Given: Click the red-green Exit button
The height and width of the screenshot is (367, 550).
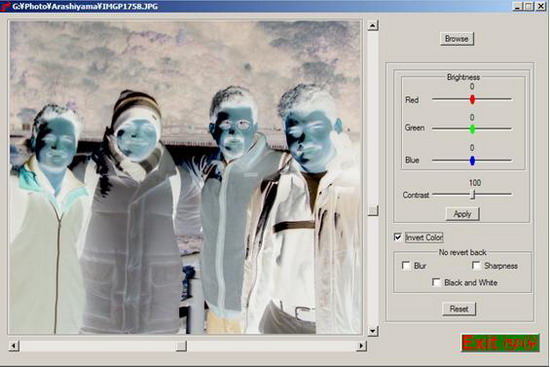Looking at the screenshot, I should 500,343.
